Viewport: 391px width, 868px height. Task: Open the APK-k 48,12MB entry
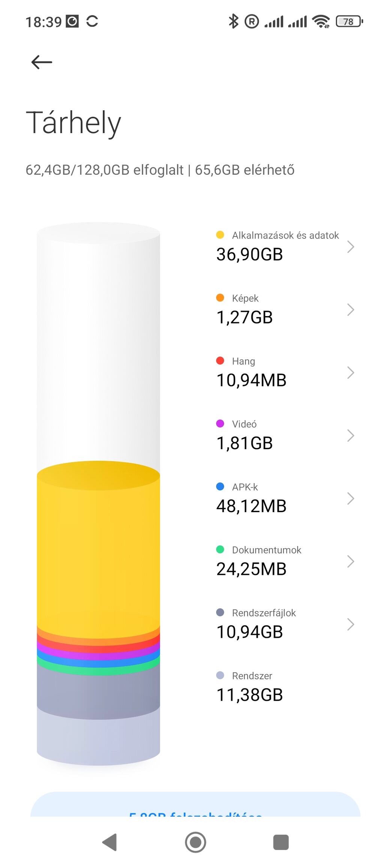coord(285,498)
